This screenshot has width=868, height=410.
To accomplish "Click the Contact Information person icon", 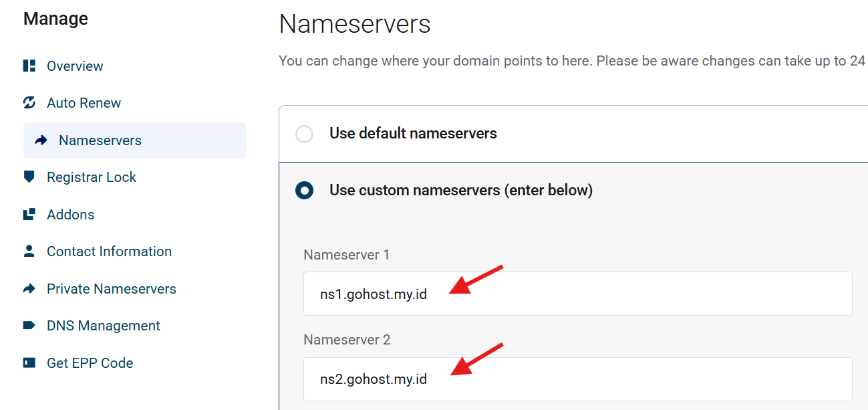I will 29,251.
